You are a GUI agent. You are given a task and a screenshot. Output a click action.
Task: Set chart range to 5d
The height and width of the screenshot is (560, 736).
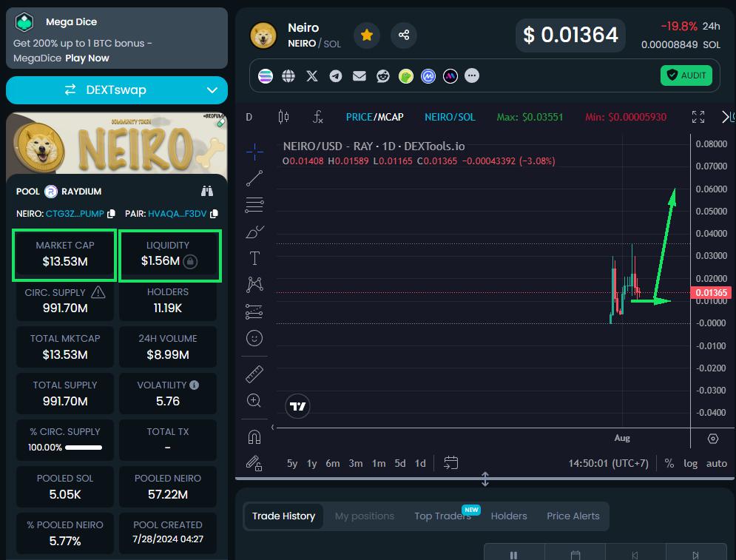[x=400, y=463]
